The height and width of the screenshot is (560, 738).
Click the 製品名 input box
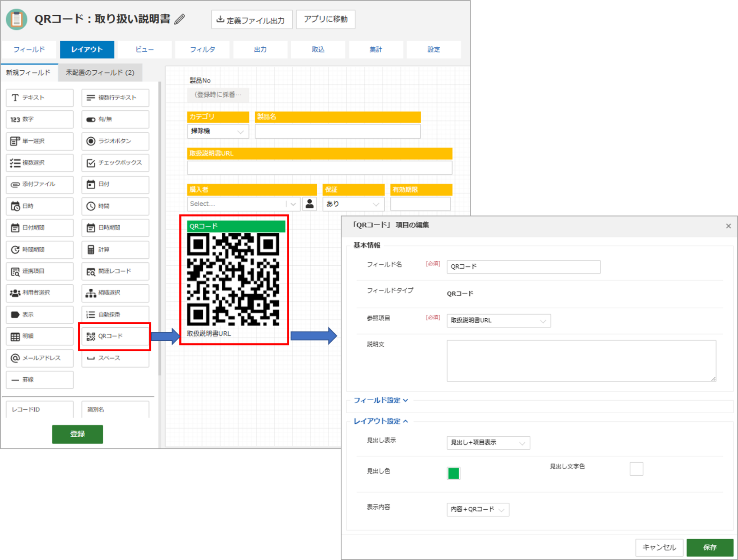(x=338, y=131)
